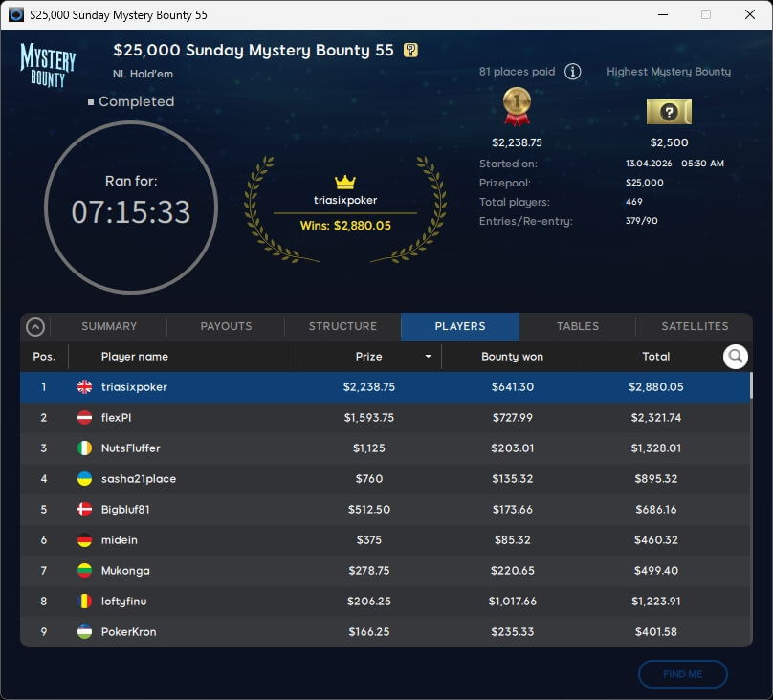Click the winner crown icon above triasixpoker
This screenshot has height=700, width=773.
coord(345,182)
